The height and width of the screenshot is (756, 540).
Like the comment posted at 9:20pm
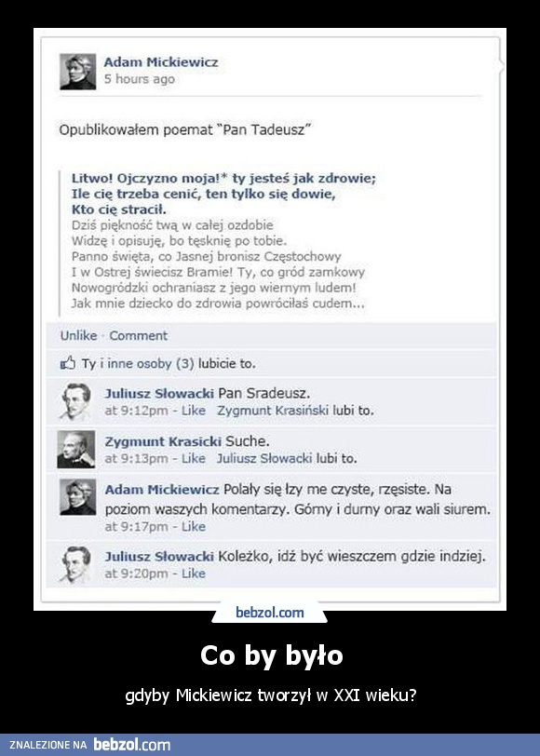point(194,574)
